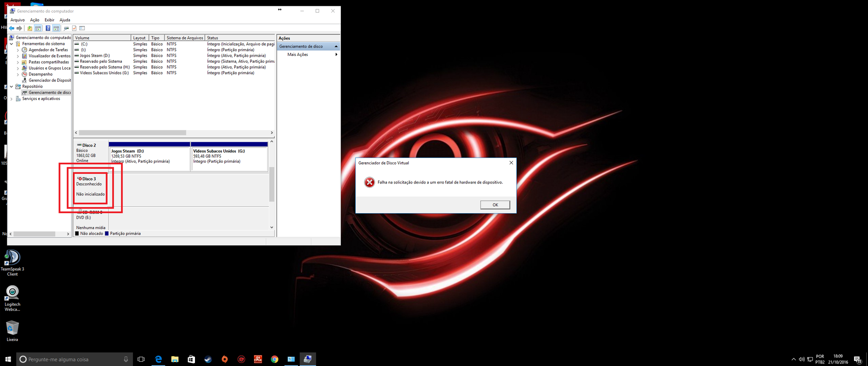Click the Volume column header

point(102,38)
